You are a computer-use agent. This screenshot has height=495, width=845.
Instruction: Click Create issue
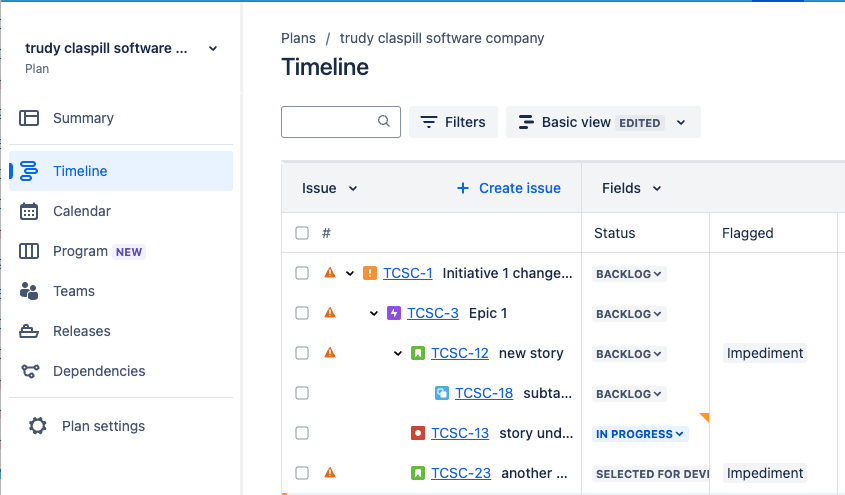(509, 188)
